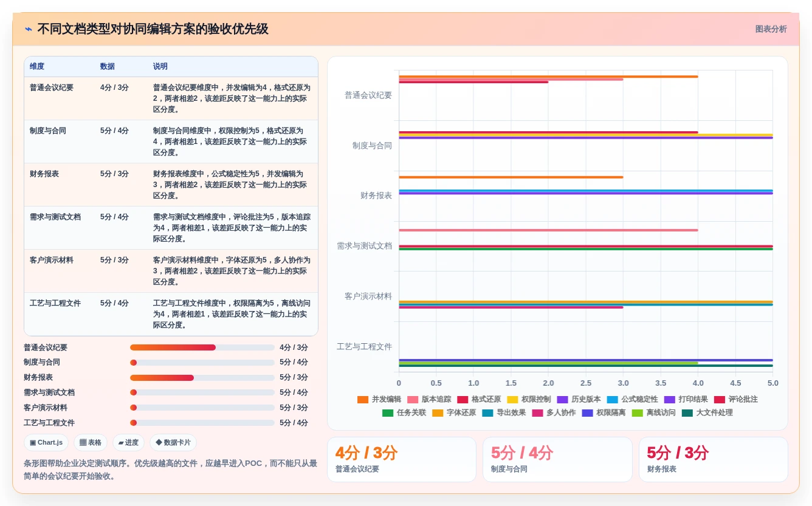Toggle the 评论批注 legend entry

735,400
